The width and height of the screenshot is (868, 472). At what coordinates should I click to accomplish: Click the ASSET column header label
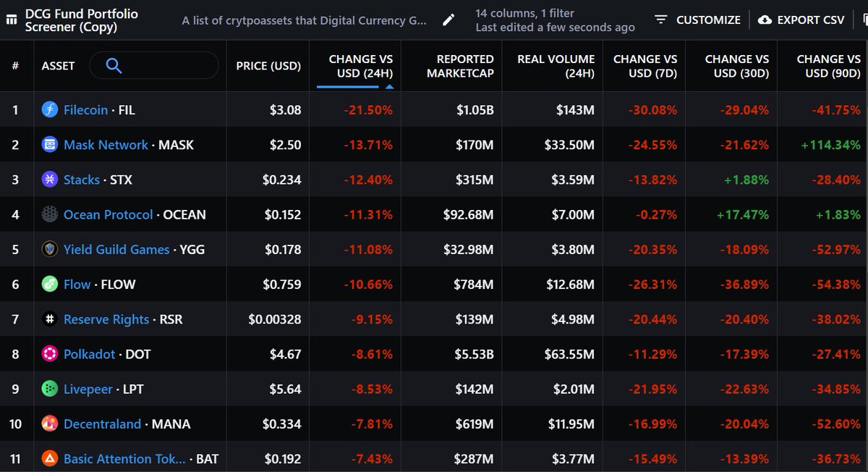point(58,65)
